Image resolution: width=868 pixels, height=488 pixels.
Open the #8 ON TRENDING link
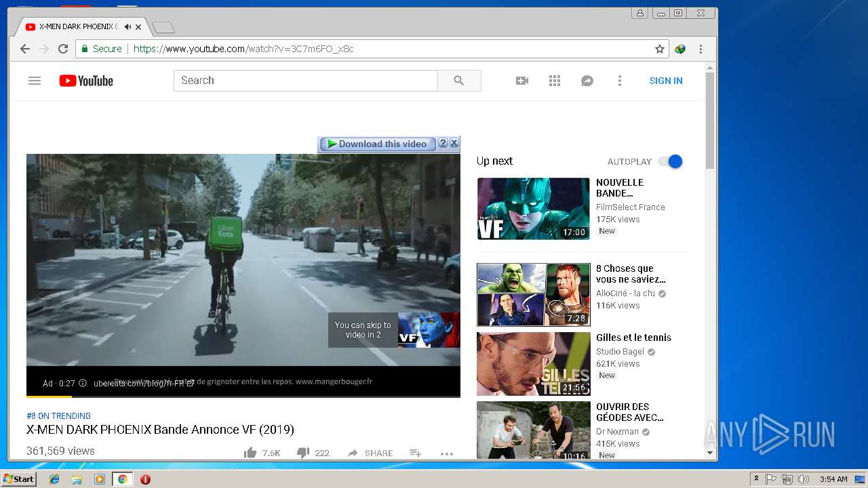point(58,416)
